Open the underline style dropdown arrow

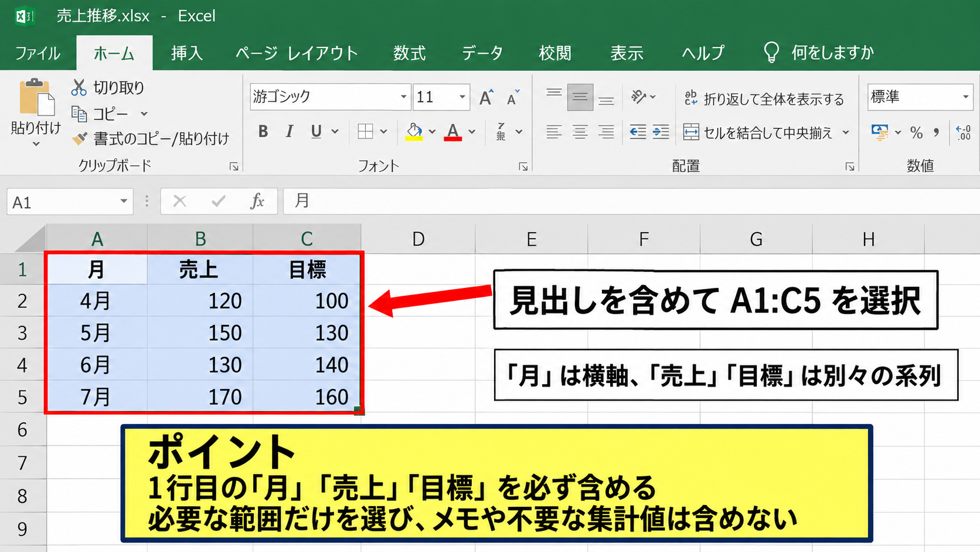(335, 131)
